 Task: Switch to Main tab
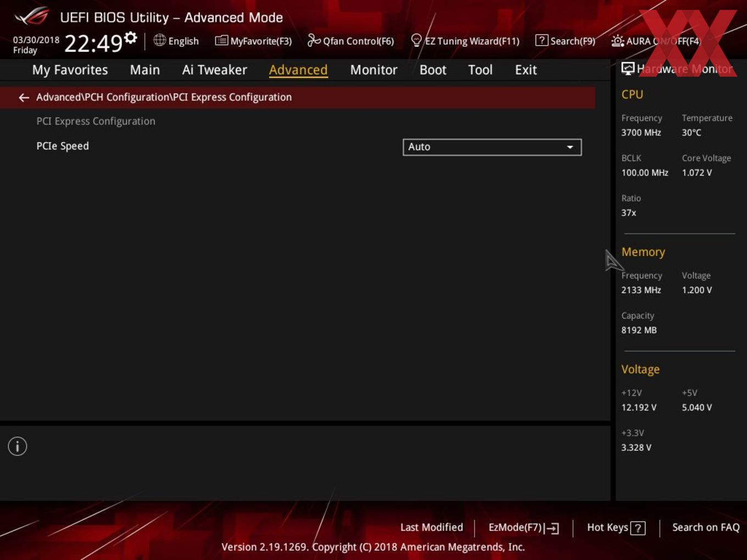[145, 70]
